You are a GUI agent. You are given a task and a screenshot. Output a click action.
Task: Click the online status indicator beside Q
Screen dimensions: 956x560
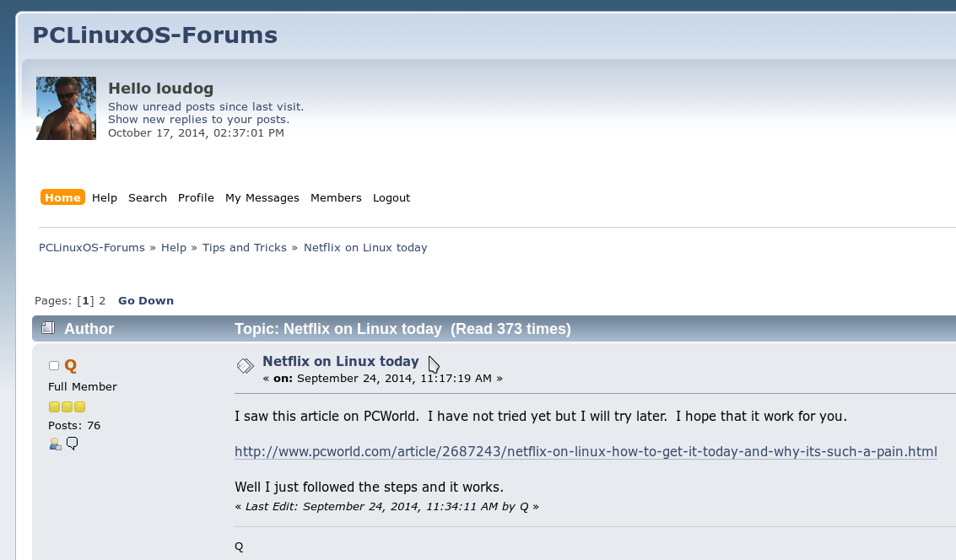pos(54,366)
